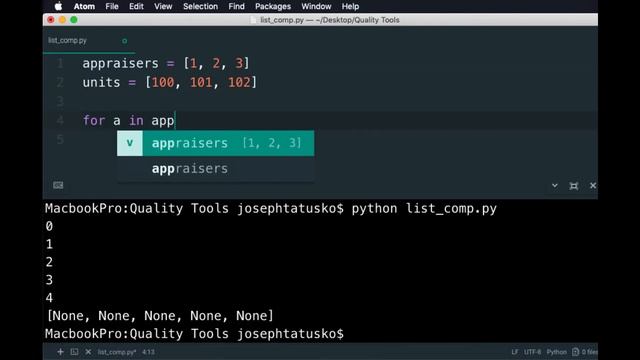Choose the second plain appraisers autocomplete suggestion
This screenshot has width=640, height=360.
(x=216, y=169)
